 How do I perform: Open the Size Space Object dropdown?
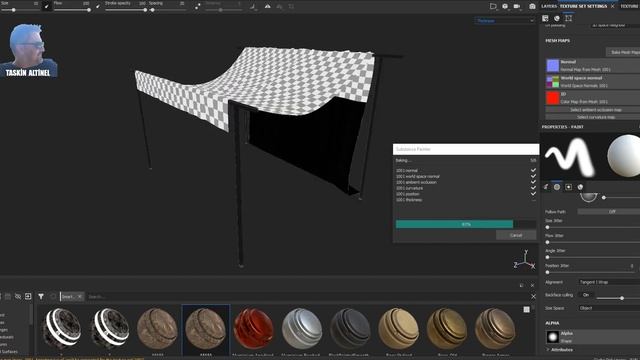click(x=609, y=308)
